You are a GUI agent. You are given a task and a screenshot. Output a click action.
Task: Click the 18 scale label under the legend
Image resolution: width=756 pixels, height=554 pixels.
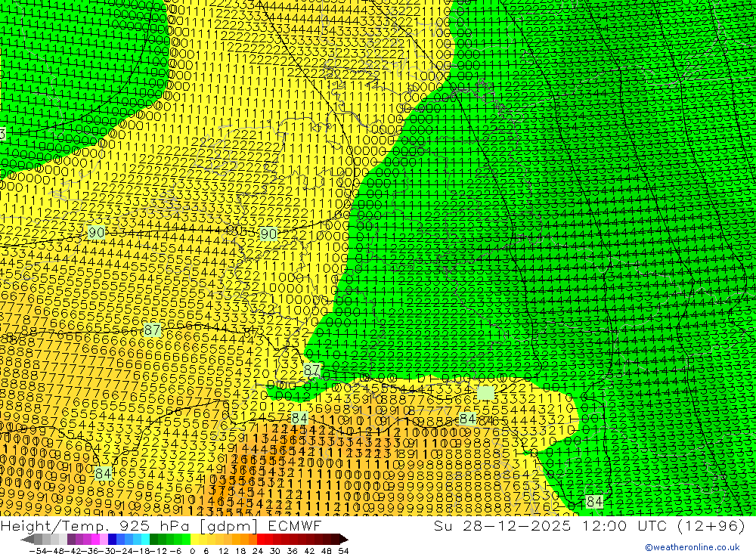240,551
